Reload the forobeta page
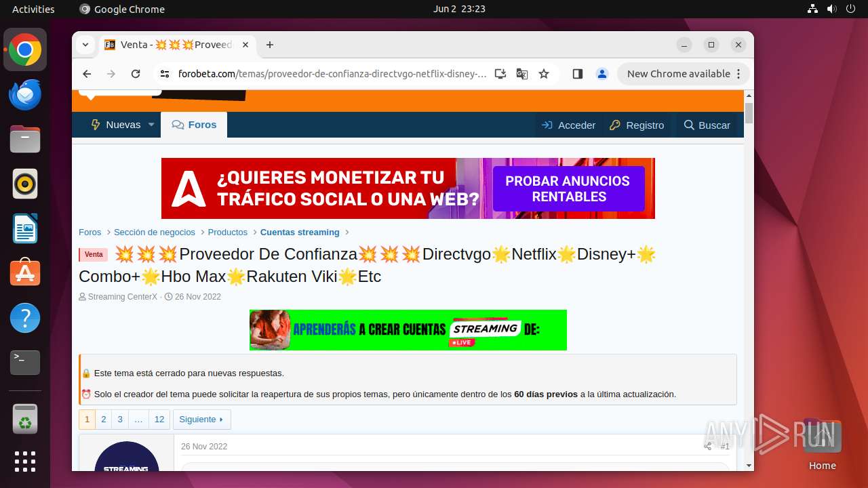The width and height of the screenshot is (868, 488). (136, 74)
